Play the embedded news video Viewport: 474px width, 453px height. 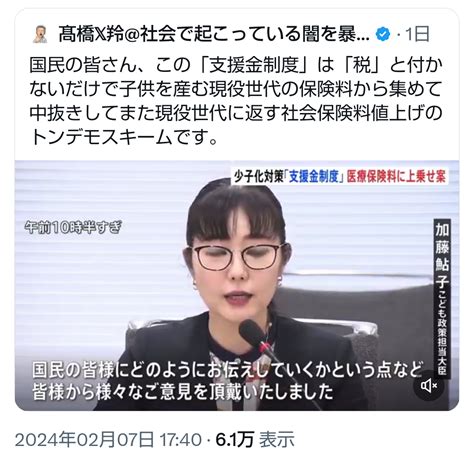coord(237,286)
